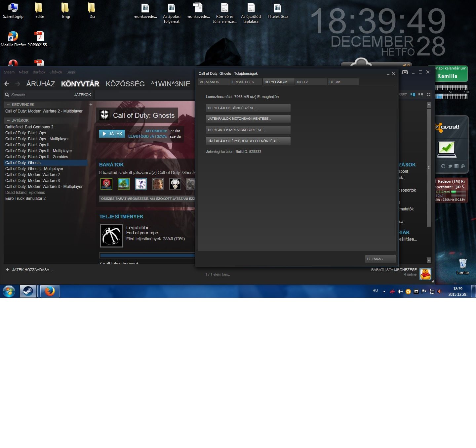Click the network icon in system tray
The width and height of the screenshot is (476, 448).
click(x=432, y=291)
